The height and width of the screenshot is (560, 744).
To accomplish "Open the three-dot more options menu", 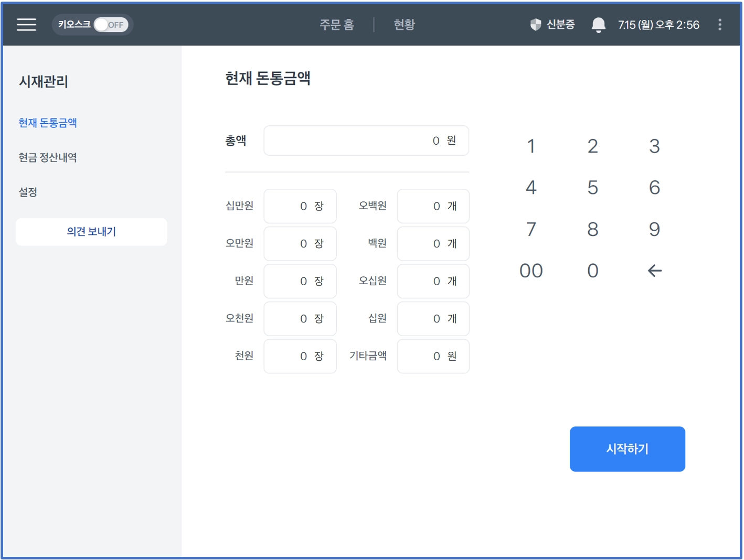I will [x=719, y=25].
